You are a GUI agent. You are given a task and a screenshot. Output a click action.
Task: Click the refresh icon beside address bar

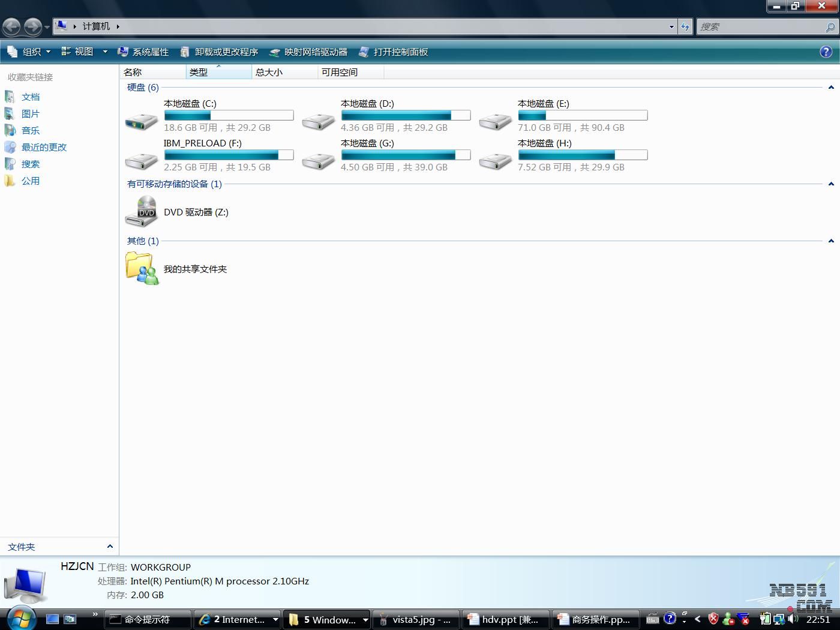pos(685,26)
